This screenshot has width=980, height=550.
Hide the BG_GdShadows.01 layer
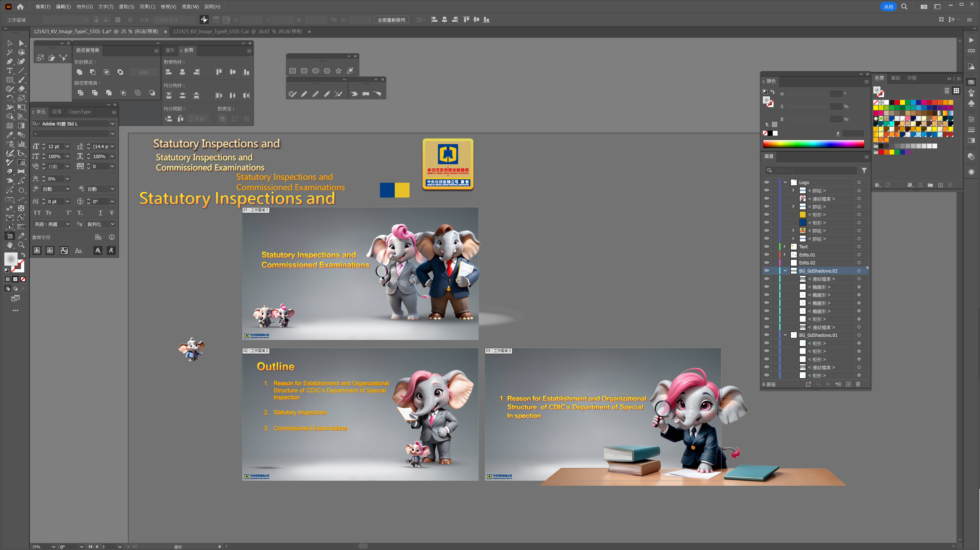pyautogui.click(x=766, y=335)
